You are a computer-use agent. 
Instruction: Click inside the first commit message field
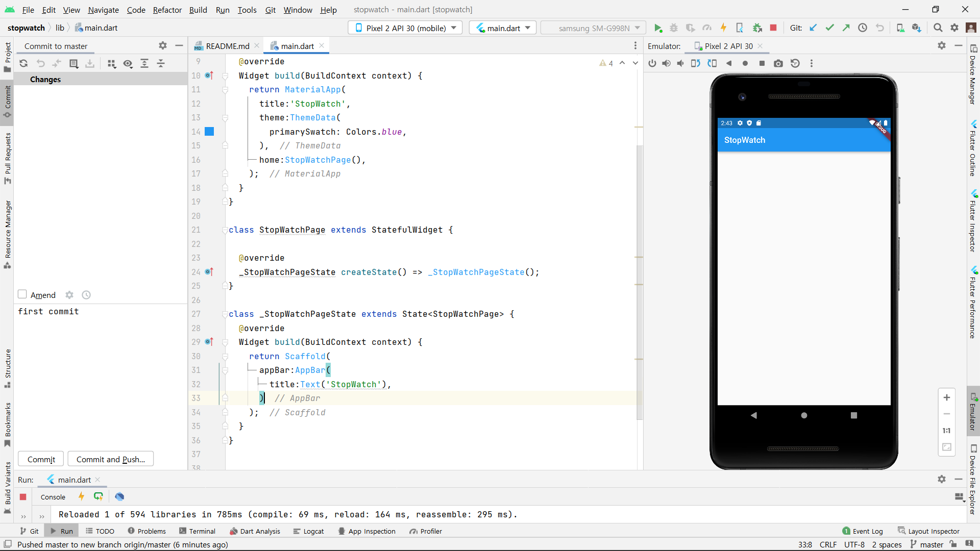(x=48, y=312)
